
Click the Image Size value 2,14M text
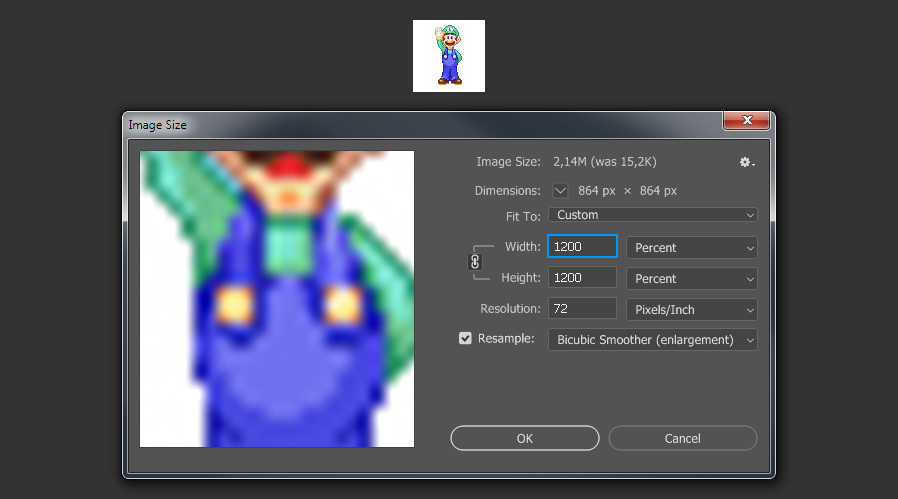[x=604, y=162]
